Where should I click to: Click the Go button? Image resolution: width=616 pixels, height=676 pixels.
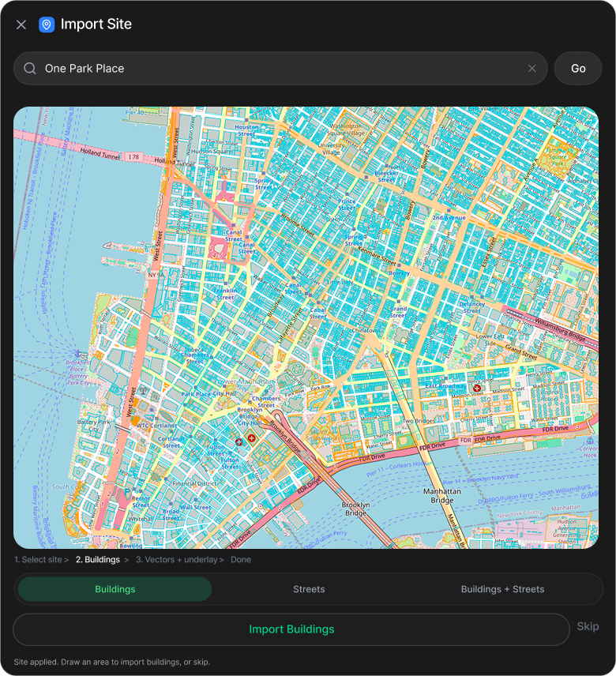click(578, 69)
